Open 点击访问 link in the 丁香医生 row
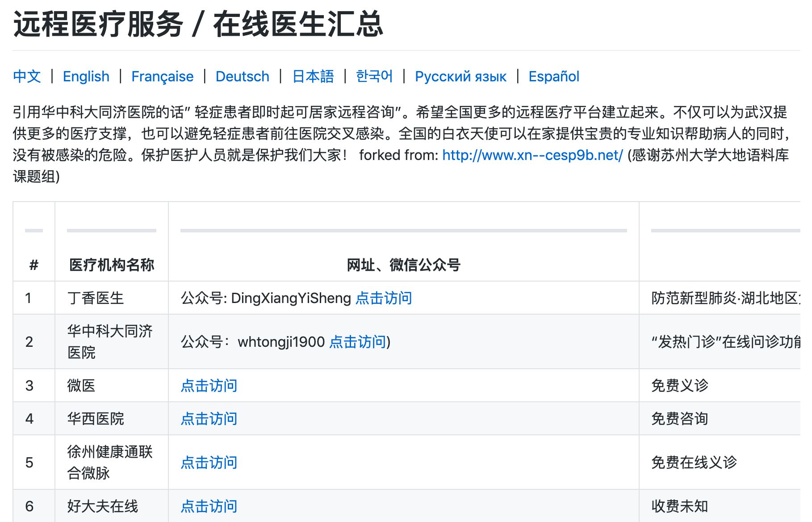 click(384, 298)
